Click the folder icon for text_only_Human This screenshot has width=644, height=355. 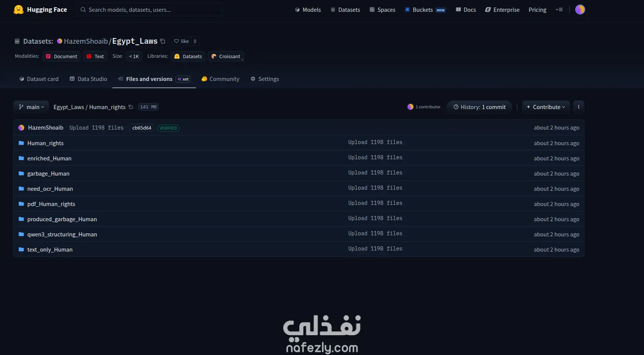point(21,249)
